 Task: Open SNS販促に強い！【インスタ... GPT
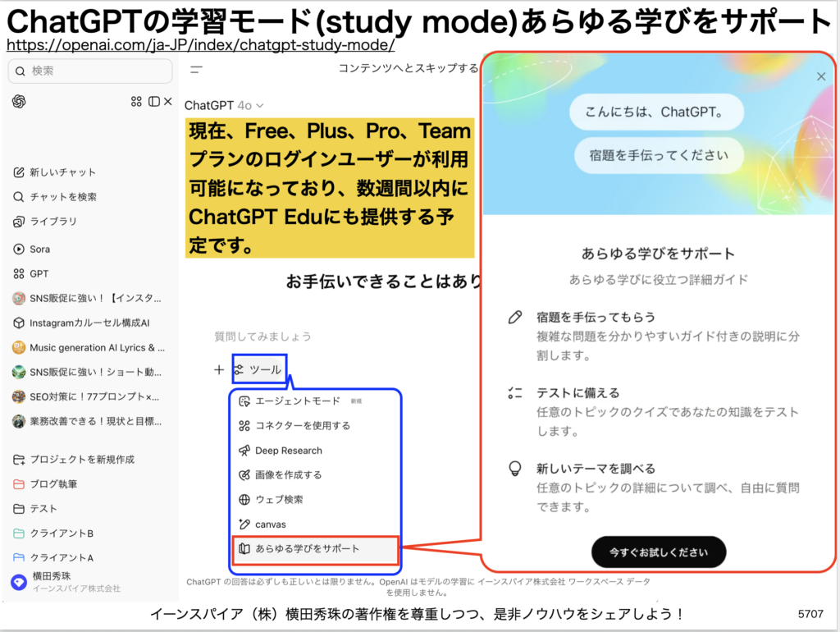87,298
